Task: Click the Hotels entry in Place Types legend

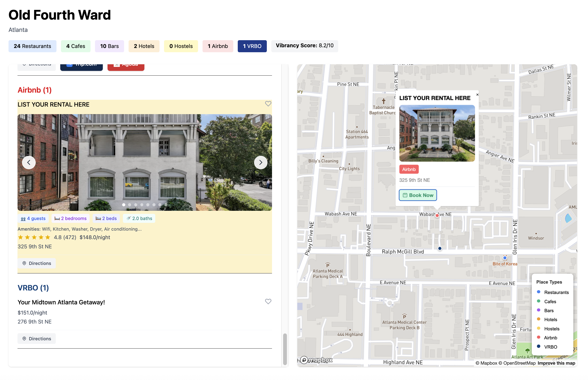Action: click(x=547, y=320)
